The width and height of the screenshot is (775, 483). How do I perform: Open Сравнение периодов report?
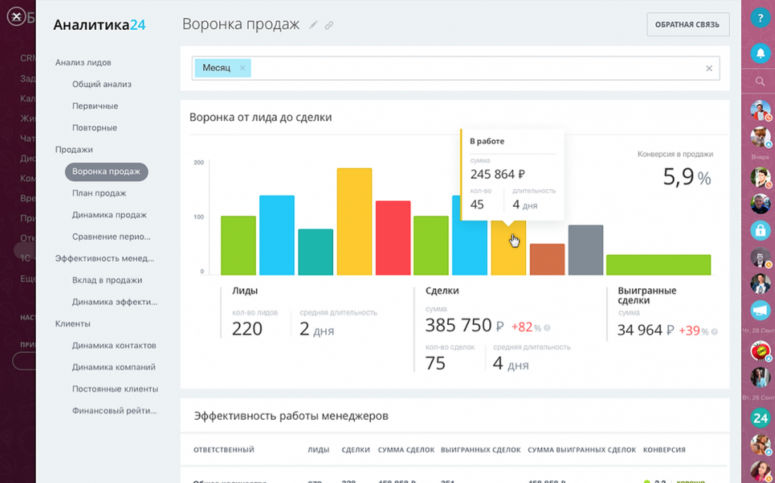click(111, 236)
